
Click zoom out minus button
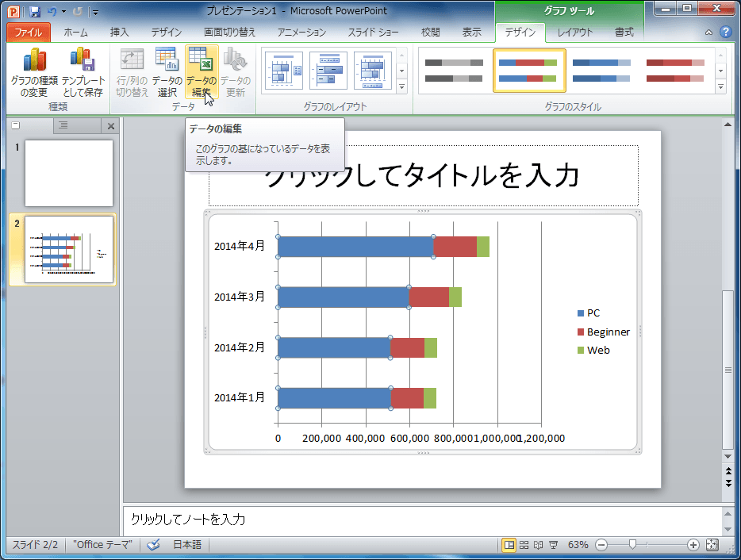601,545
